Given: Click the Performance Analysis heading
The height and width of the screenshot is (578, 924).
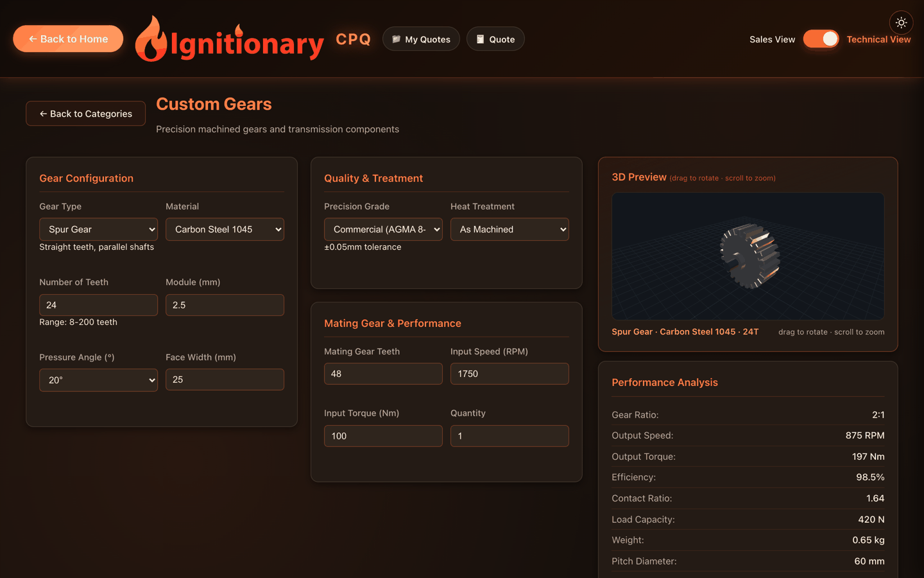Looking at the screenshot, I should point(665,383).
